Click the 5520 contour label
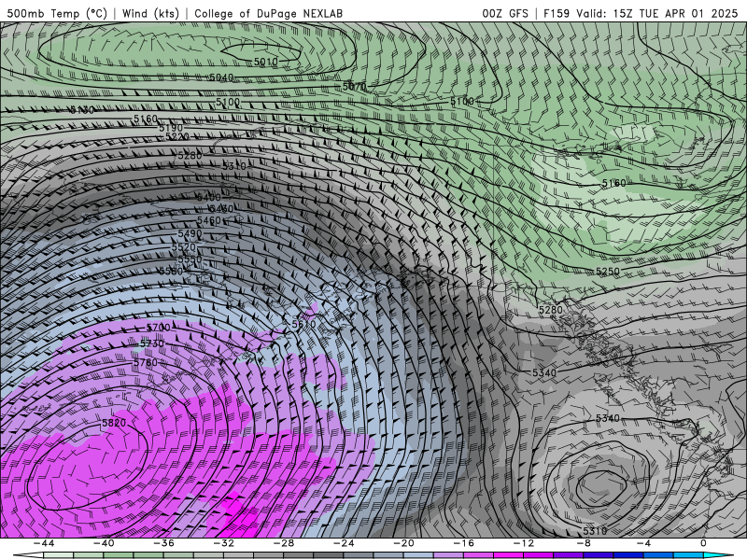This screenshot has height=560, width=747. tap(183, 247)
